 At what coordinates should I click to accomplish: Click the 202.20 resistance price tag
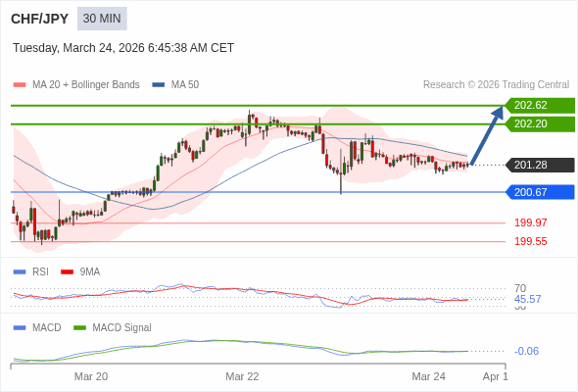pyautogui.click(x=540, y=123)
